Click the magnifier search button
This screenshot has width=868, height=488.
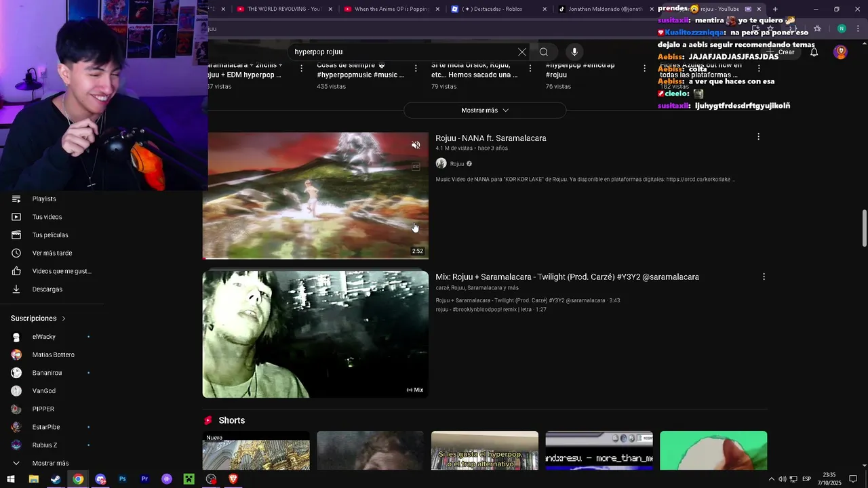click(544, 52)
